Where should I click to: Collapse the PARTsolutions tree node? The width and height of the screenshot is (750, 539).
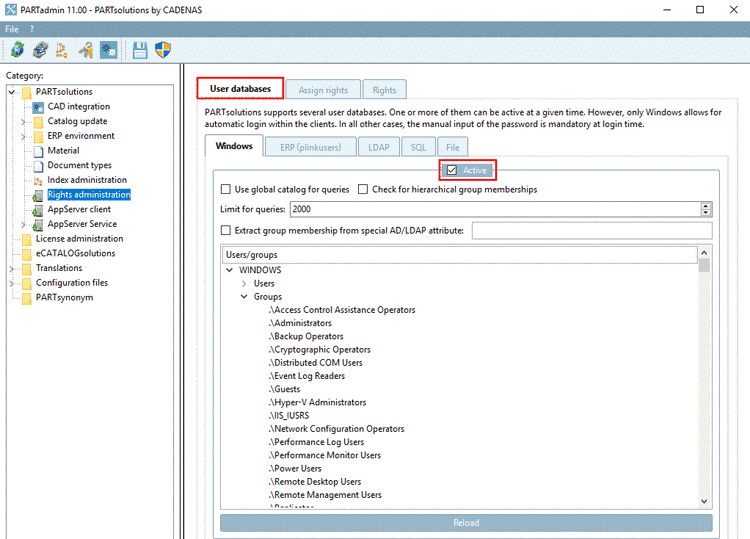click(x=11, y=92)
